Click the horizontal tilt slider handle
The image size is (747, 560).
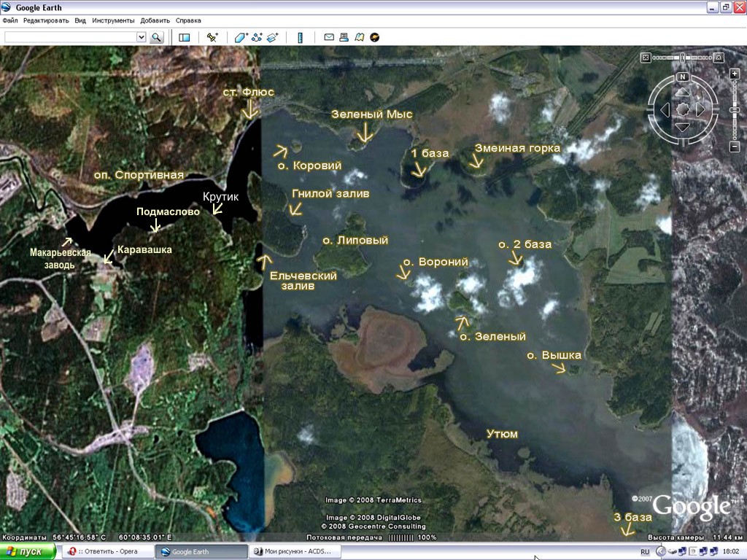tap(683, 58)
